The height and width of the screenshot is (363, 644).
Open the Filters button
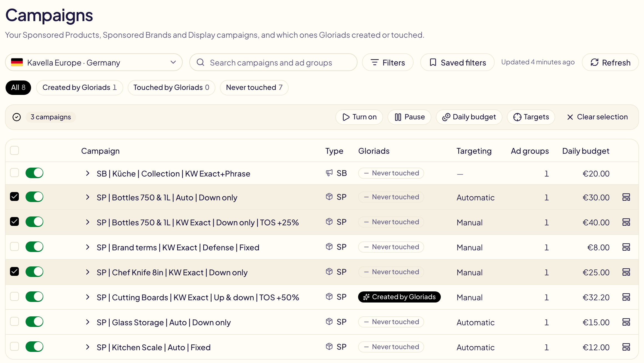pyautogui.click(x=388, y=62)
